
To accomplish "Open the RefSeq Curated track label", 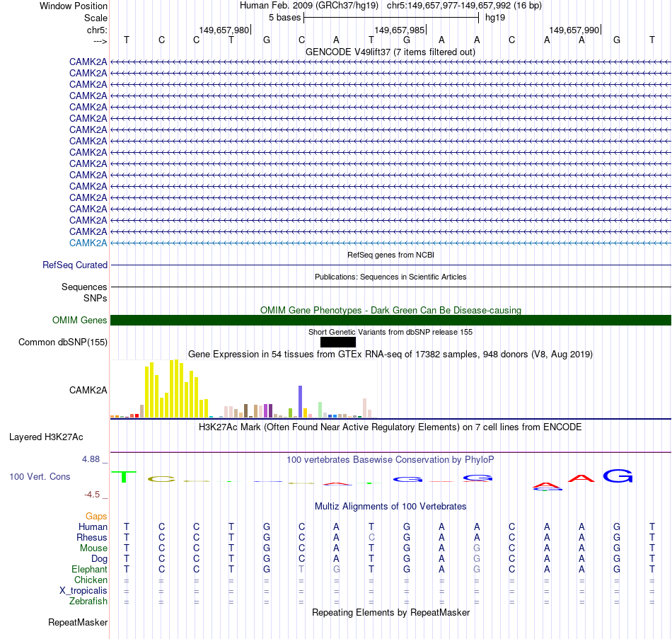I will click(74, 265).
